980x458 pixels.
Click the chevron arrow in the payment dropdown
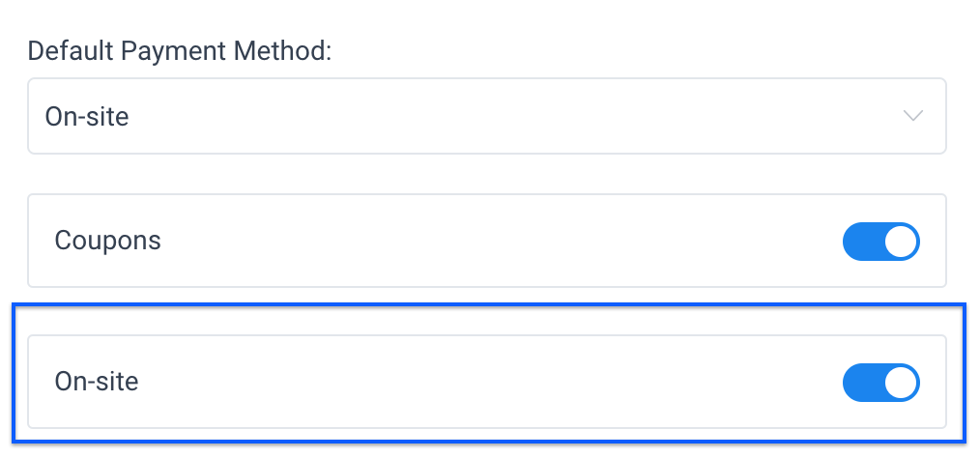click(x=911, y=116)
